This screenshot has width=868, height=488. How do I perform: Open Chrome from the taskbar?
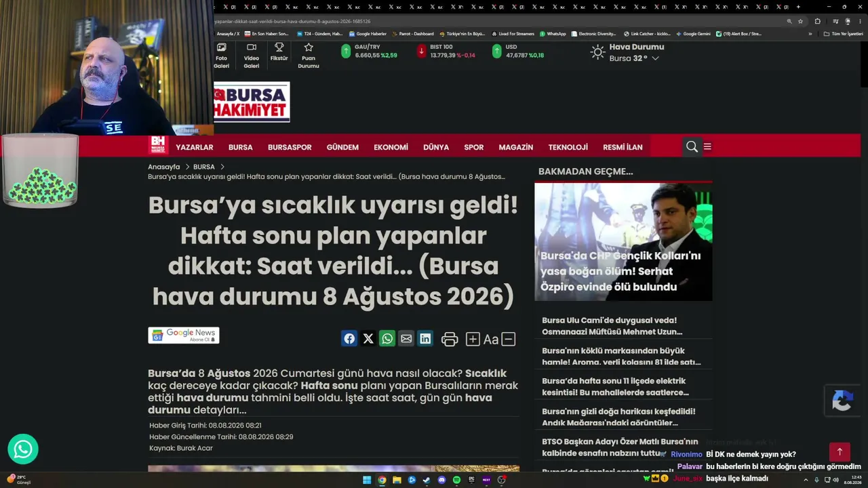(382, 480)
